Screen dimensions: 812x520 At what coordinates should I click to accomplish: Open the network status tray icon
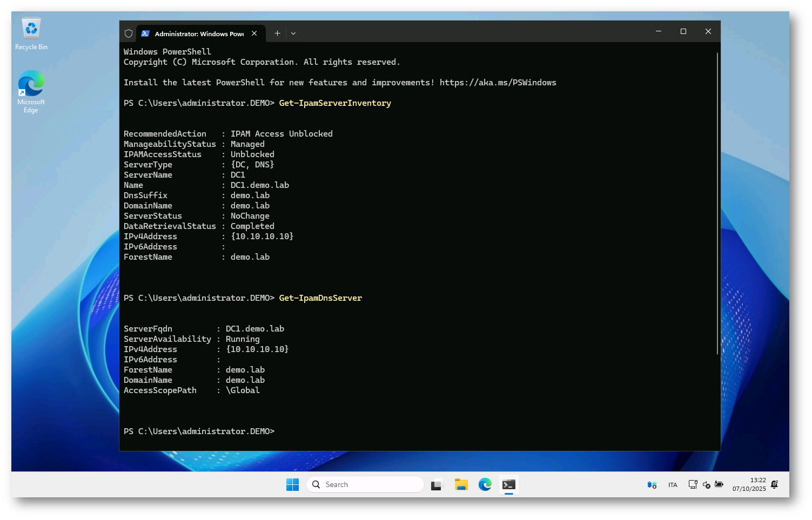[x=693, y=485]
